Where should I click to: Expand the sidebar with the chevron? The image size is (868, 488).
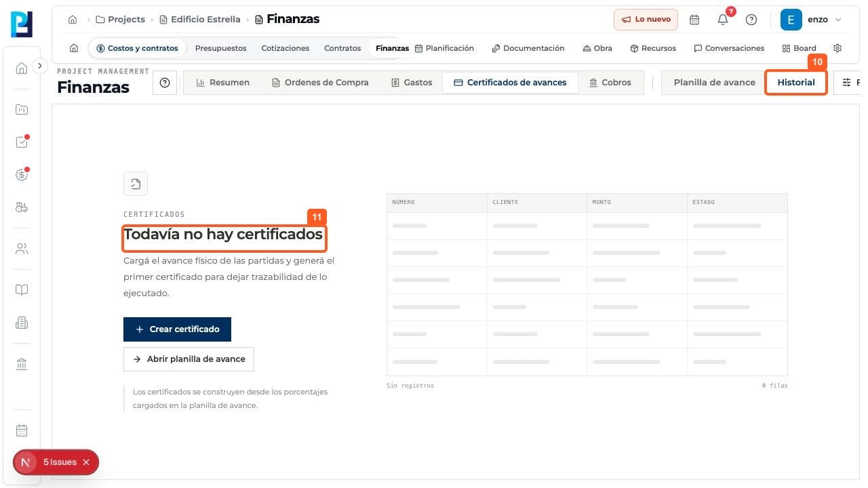pyautogui.click(x=40, y=66)
